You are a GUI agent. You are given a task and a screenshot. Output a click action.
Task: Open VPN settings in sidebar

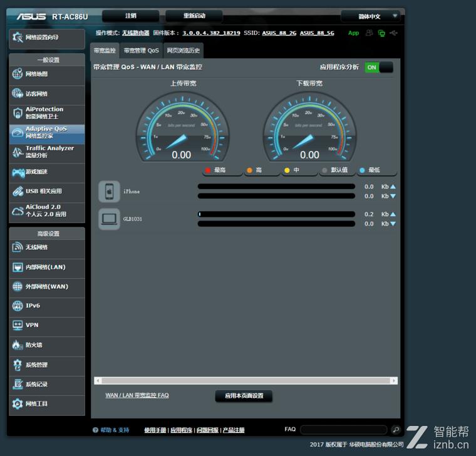coord(47,326)
